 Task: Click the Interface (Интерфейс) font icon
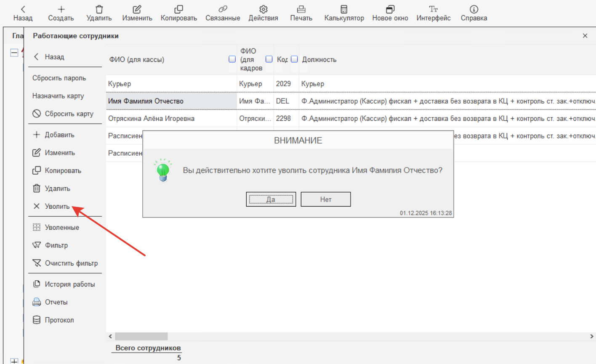click(x=433, y=9)
